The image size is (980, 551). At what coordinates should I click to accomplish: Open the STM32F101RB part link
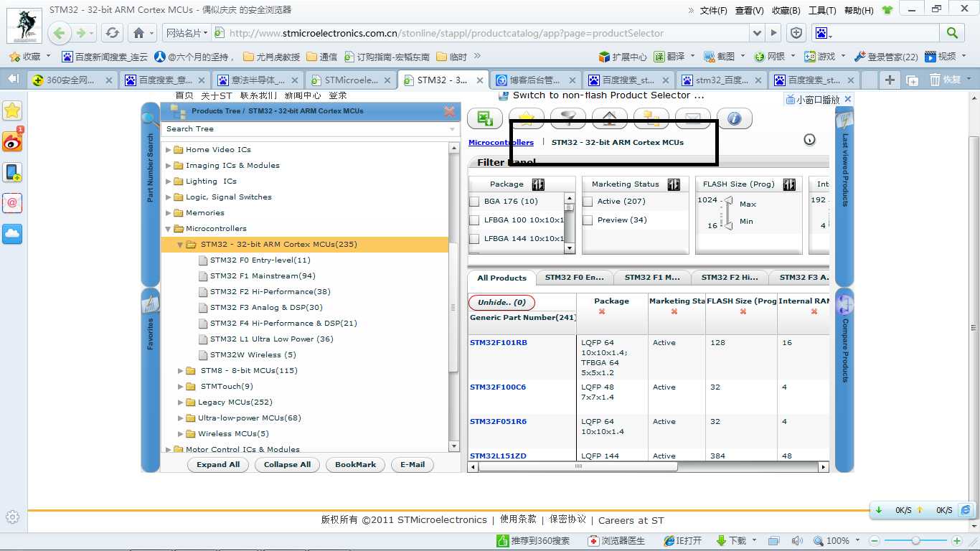499,343
